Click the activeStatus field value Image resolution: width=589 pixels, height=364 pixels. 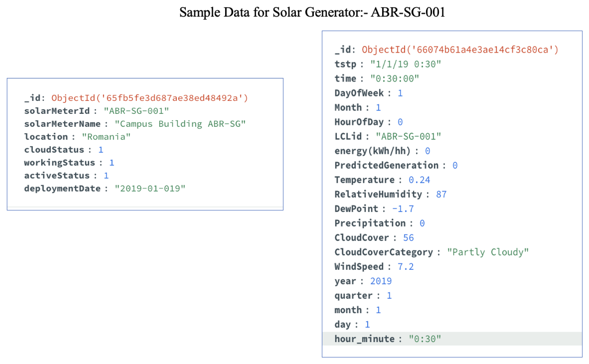pyautogui.click(x=106, y=176)
